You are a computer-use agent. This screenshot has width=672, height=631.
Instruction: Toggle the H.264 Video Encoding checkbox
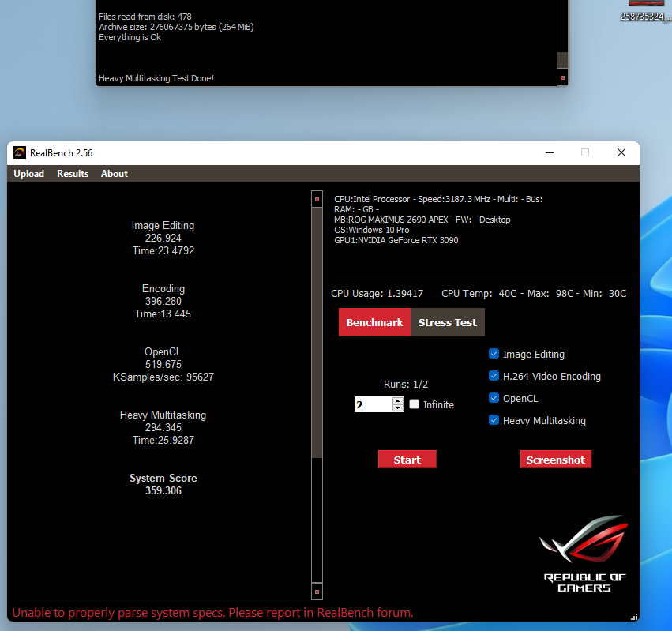494,376
